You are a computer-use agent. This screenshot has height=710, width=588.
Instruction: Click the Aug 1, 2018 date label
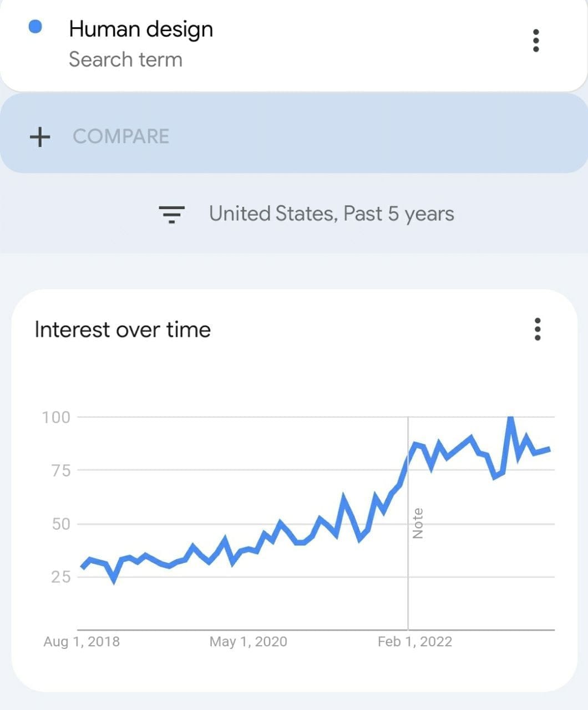pyautogui.click(x=82, y=642)
